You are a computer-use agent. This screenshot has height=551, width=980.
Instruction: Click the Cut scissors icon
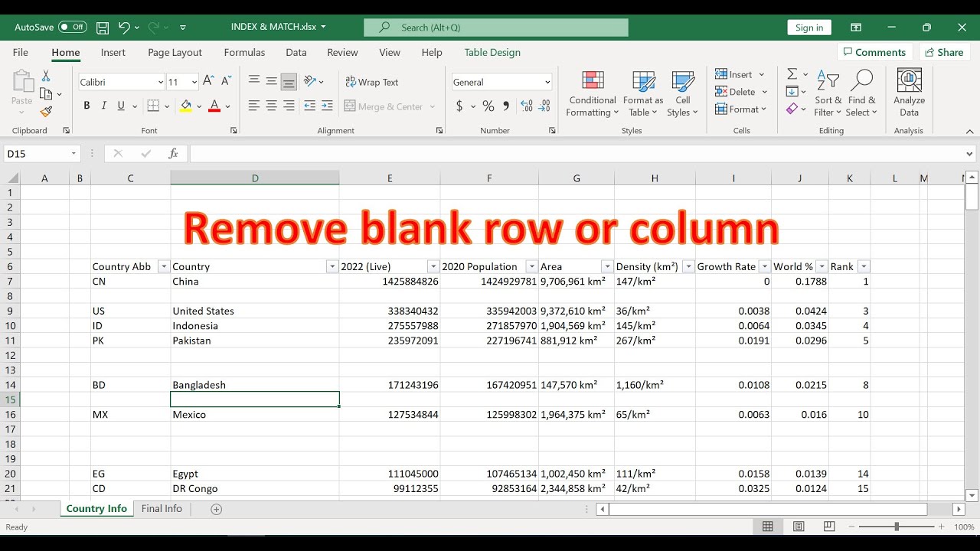coord(46,76)
